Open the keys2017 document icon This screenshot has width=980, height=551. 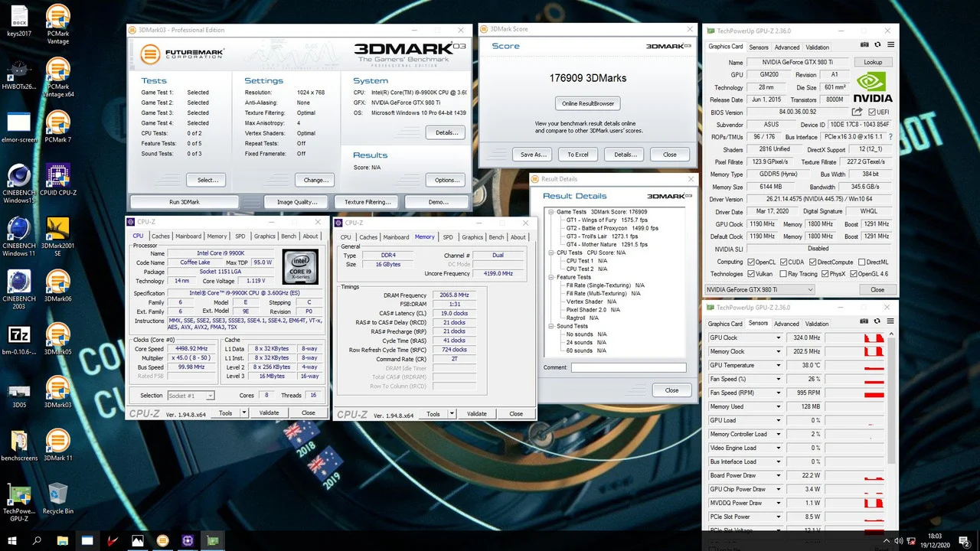coord(18,21)
